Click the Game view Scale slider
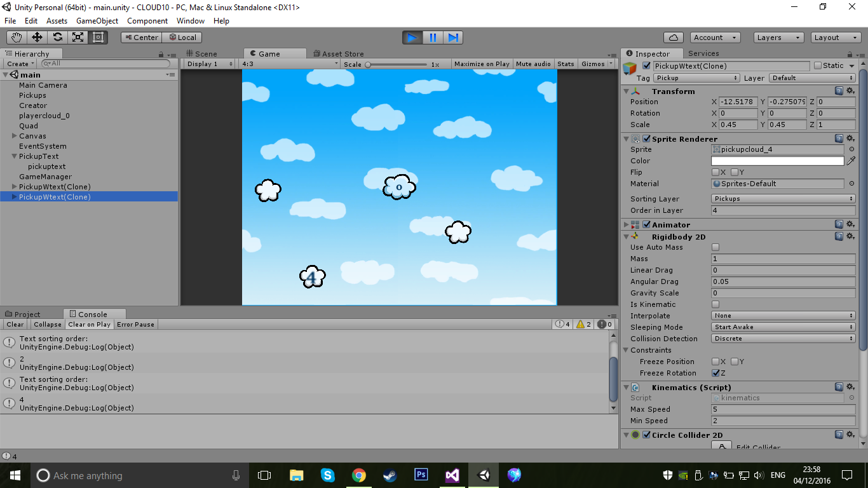Image resolution: width=868 pixels, height=488 pixels. click(397, 64)
